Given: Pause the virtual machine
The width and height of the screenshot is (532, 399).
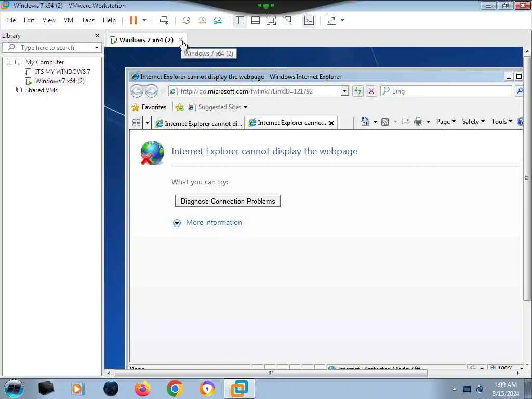Looking at the screenshot, I should [134, 20].
